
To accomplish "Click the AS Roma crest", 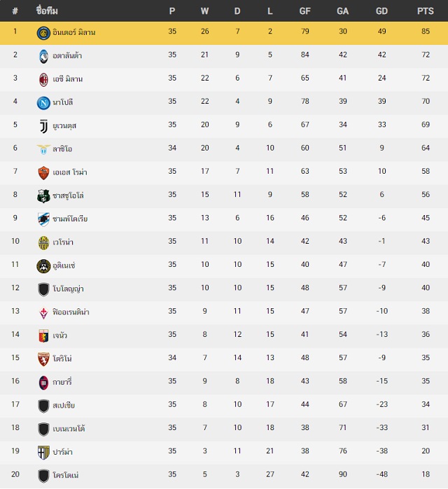I will coord(43,173).
